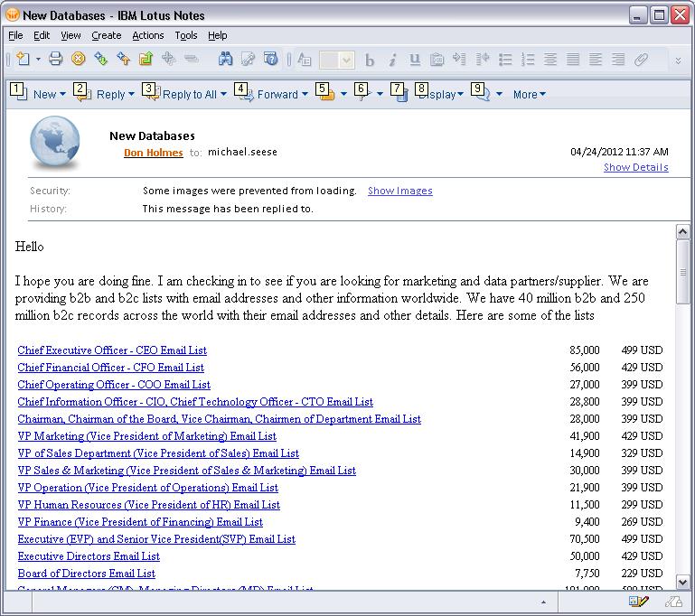
Task: Apply bullet list formatting icon
Action: coord(505,59)
